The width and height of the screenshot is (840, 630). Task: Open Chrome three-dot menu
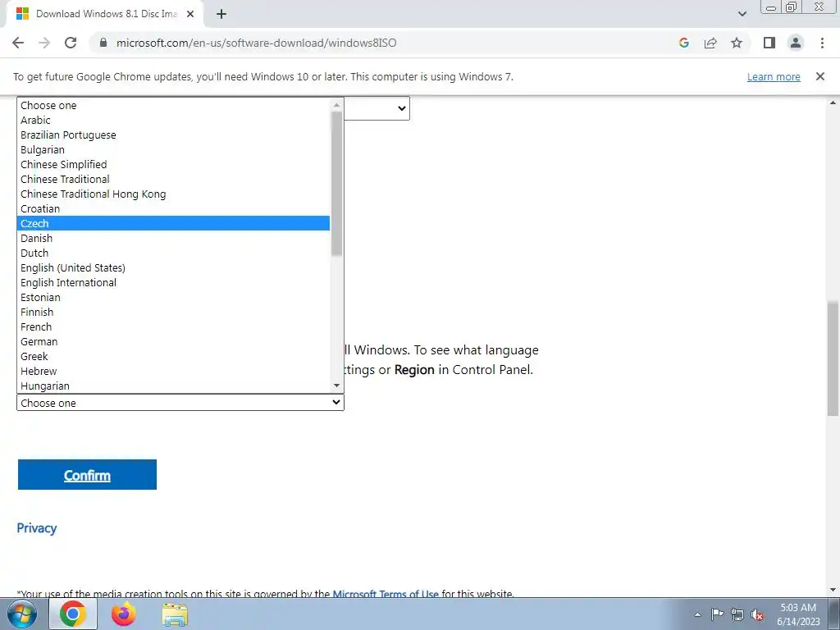coord(822,43)
